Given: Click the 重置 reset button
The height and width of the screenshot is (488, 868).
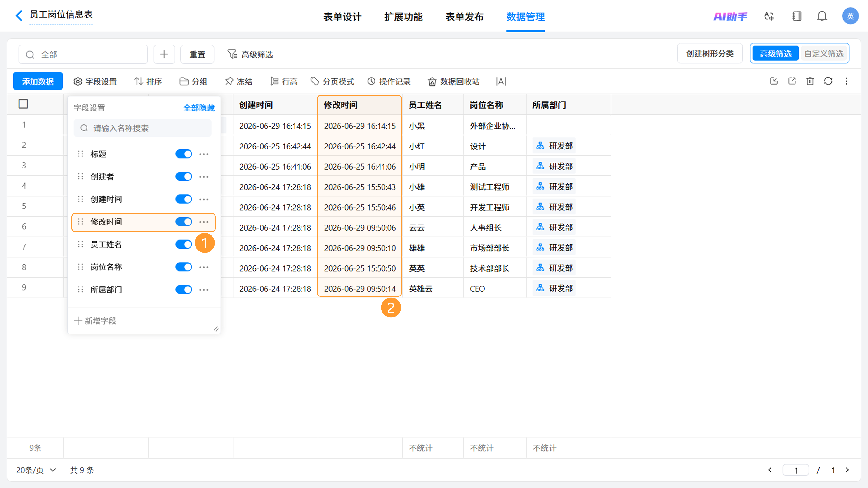Looking at the screenshot, I should pos(197,54).
